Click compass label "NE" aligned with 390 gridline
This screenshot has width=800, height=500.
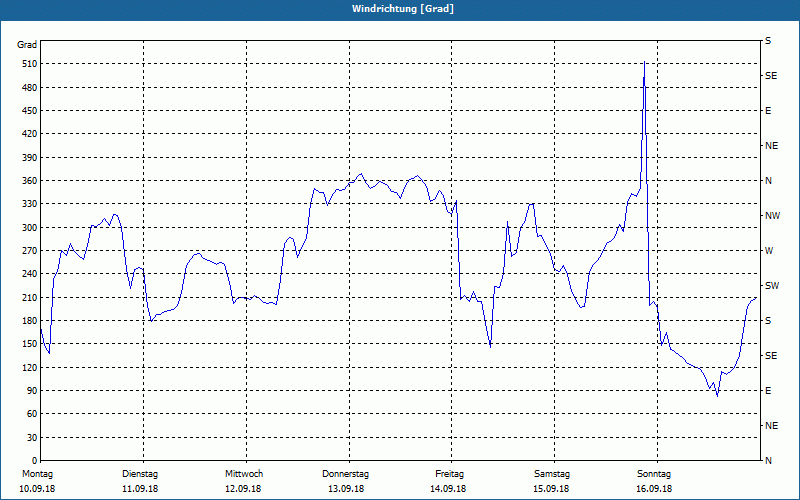[771, 146]
